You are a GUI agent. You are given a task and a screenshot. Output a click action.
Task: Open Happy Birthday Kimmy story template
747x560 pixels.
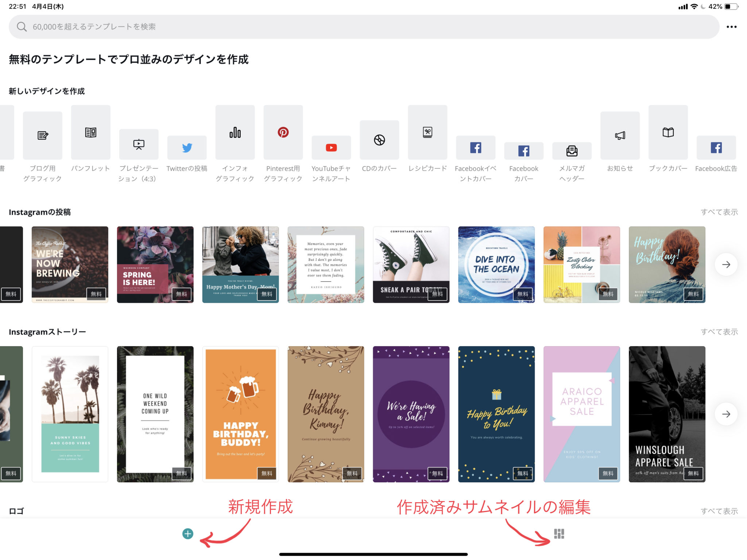pyautogui.click(x=326, y=414)
